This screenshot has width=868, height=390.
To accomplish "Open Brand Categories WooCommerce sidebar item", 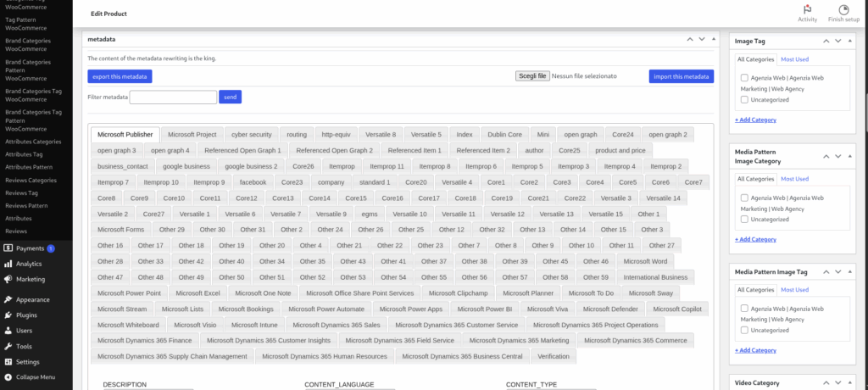I will pyautogui.click(x=28, y=45).
